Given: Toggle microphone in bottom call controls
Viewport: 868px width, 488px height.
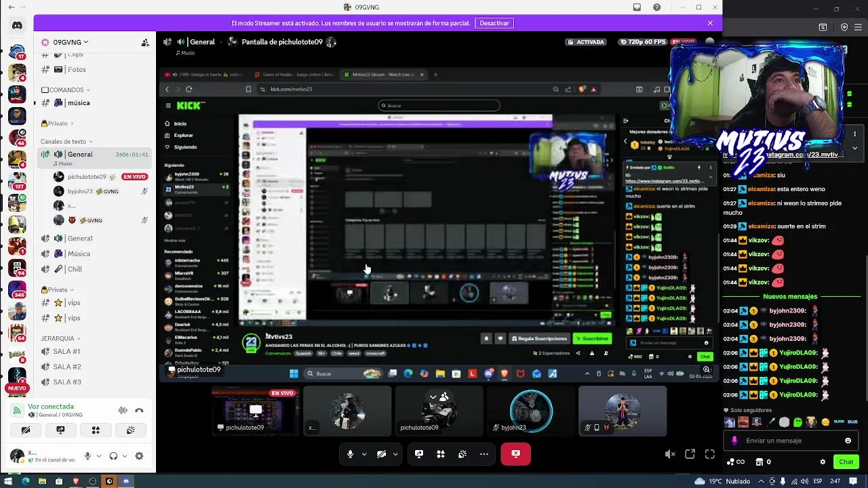Looking at the screenshot, I should (350, 454).
